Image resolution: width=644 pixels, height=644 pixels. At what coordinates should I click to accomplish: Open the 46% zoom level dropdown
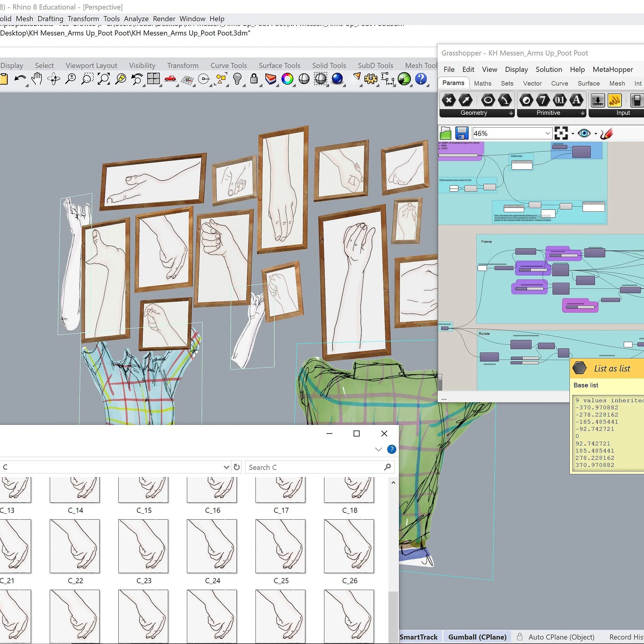(x=547, y=134)
